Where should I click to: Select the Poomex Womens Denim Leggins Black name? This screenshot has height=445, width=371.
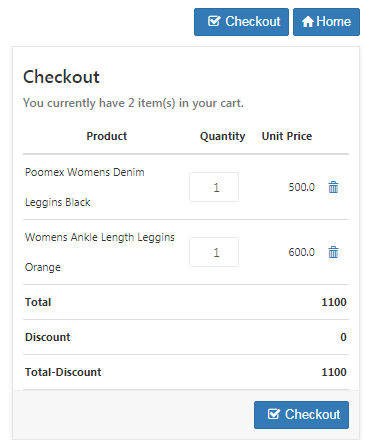[x=85, y=187]
